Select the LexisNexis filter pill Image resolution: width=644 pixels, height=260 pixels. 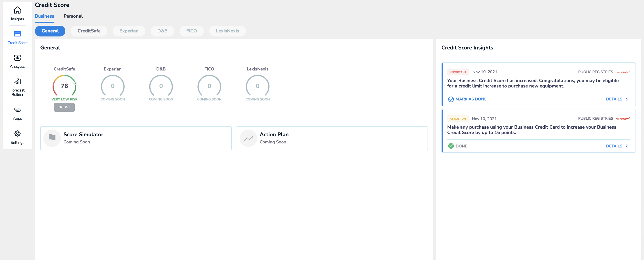(x=227, y=31)
